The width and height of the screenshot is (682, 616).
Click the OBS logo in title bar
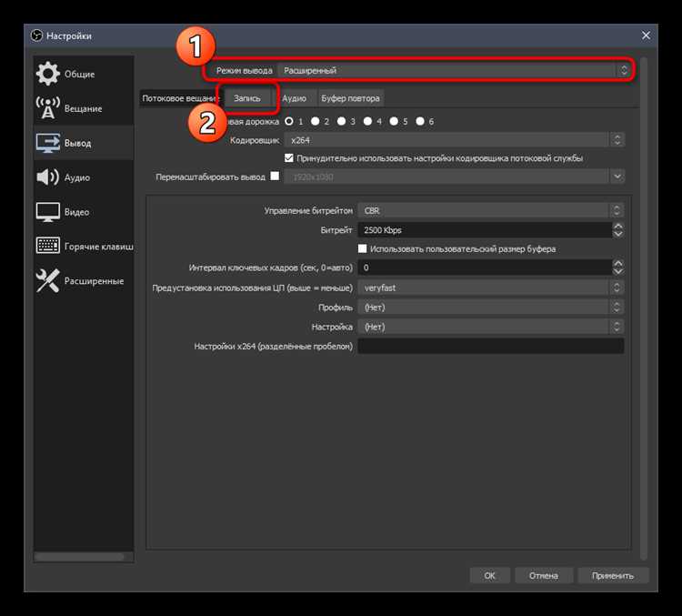(36, 35)
